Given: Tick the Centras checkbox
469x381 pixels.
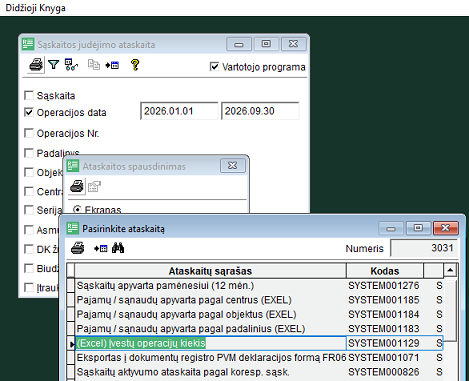Looking at the screenshot, I should pos(29,191).
